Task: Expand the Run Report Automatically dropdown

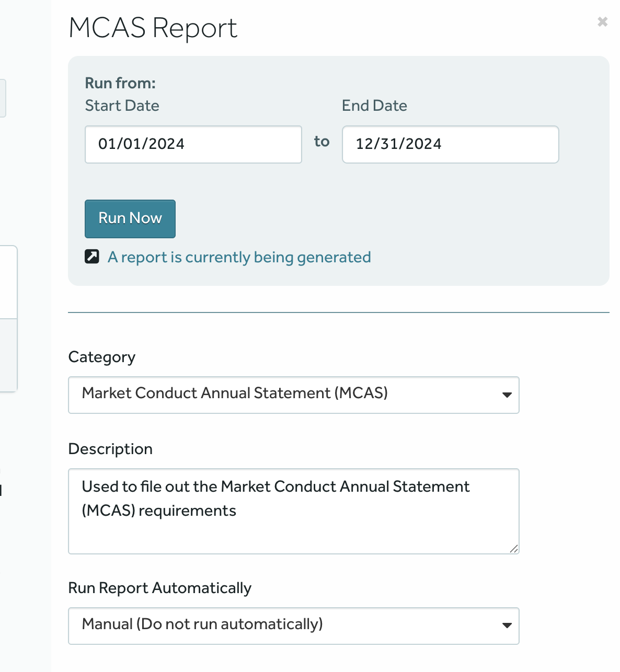Action: tap(293, 625)
